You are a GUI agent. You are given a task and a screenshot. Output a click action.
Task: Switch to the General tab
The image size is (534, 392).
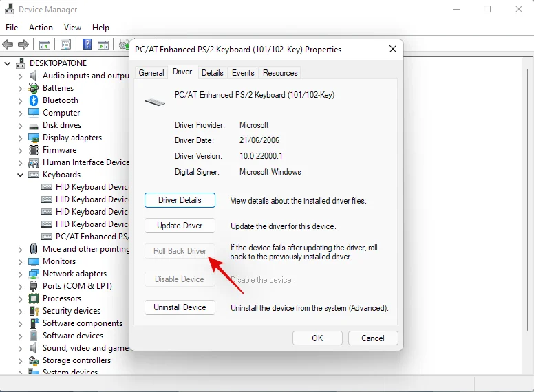[x=151, y=73]
